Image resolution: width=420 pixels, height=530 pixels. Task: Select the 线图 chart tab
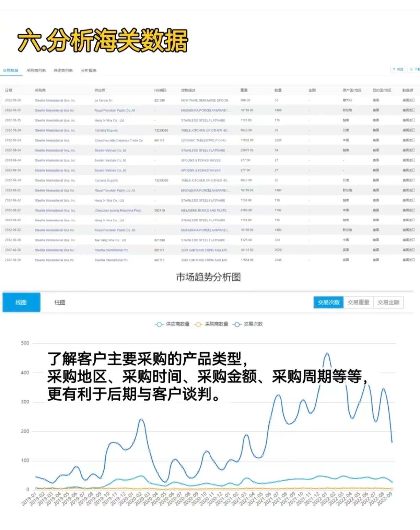tap(21, 302)
